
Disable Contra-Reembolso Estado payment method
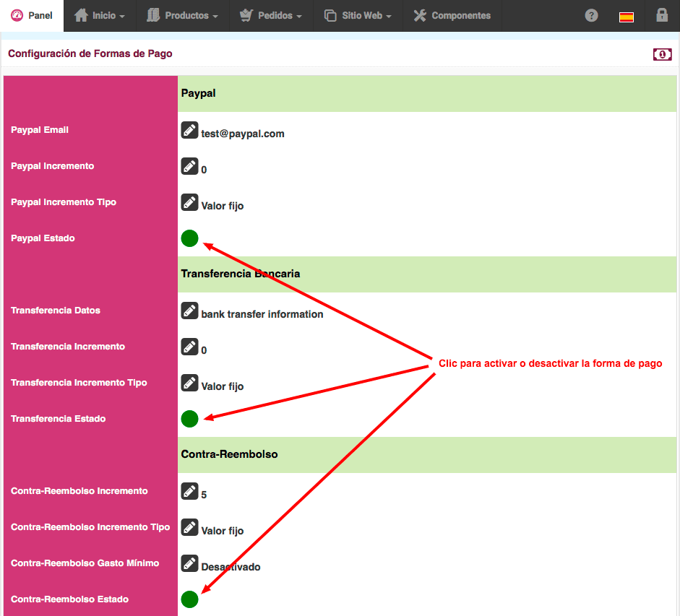point(189,599)
